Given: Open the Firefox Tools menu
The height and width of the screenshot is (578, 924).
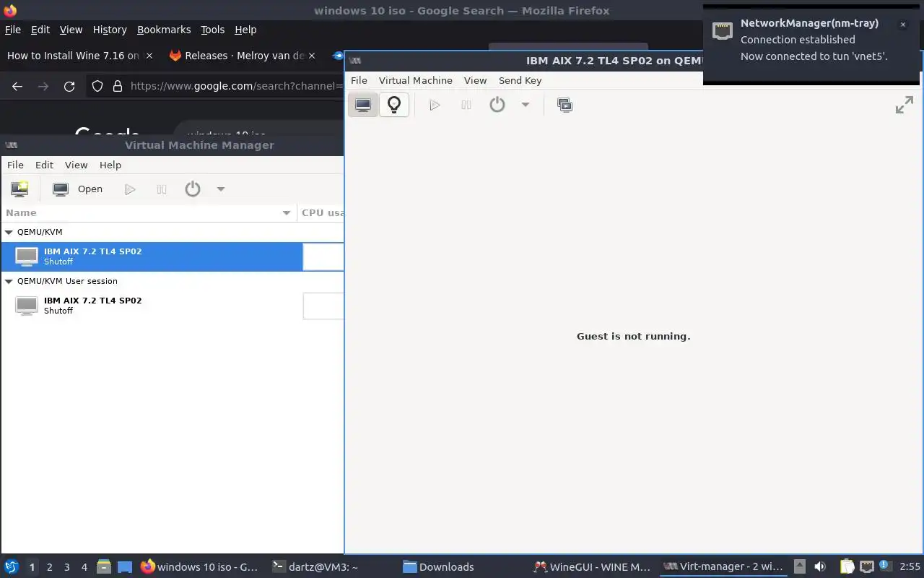Looking at the screenshot, I should pyautogui.click(x=212, y=30).
